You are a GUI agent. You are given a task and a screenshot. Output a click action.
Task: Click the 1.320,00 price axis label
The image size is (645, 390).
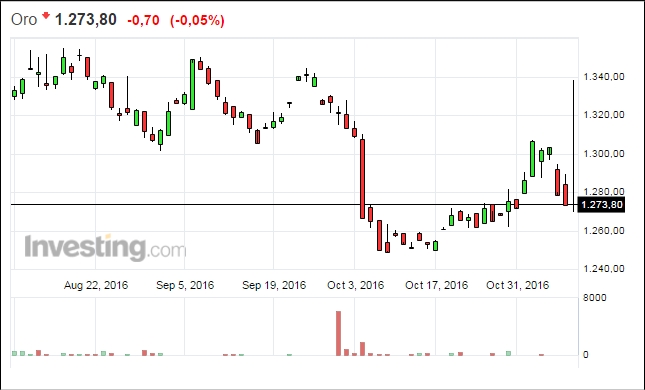(x=604, y=115)
